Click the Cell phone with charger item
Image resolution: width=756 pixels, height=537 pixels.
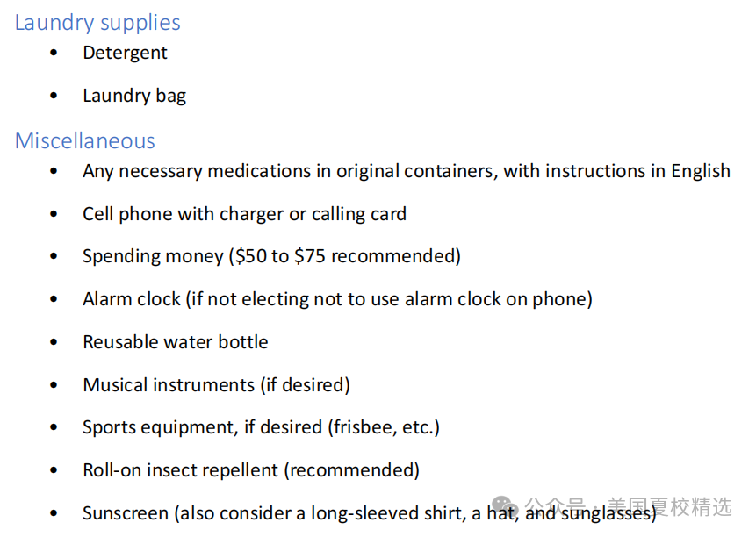tap(244, 214)
